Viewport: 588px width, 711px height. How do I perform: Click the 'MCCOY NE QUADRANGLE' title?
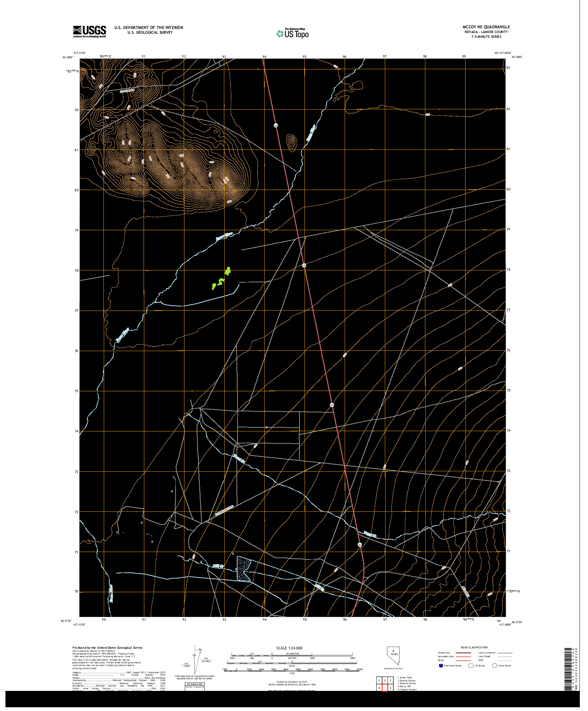click(x=486, y=27)
